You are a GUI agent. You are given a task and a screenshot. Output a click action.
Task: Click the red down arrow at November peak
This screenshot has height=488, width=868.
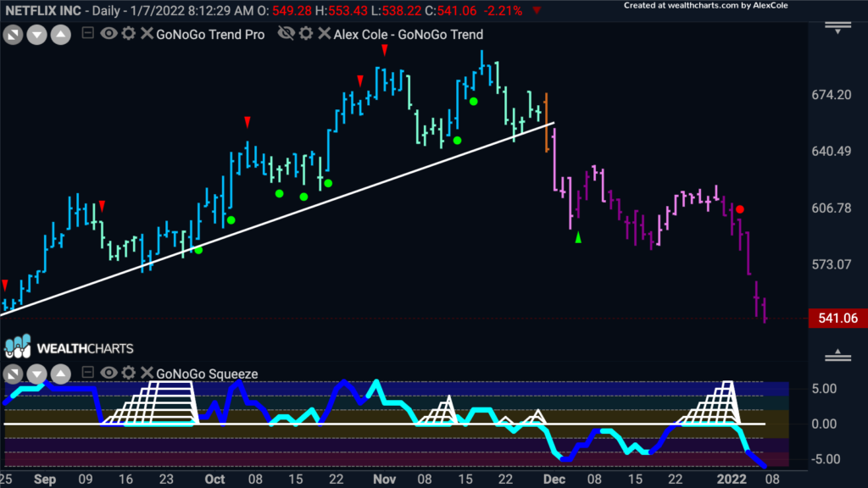(385, 50)
